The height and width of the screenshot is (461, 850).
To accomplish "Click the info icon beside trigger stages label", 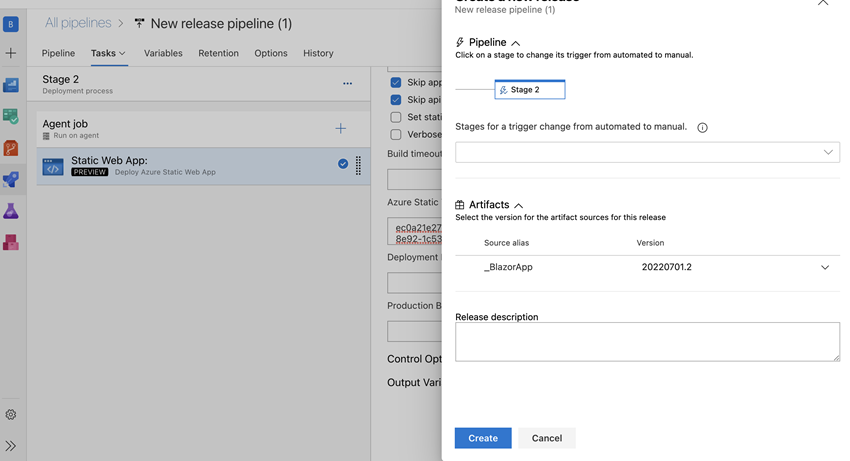I will click(x=702, y=127).
